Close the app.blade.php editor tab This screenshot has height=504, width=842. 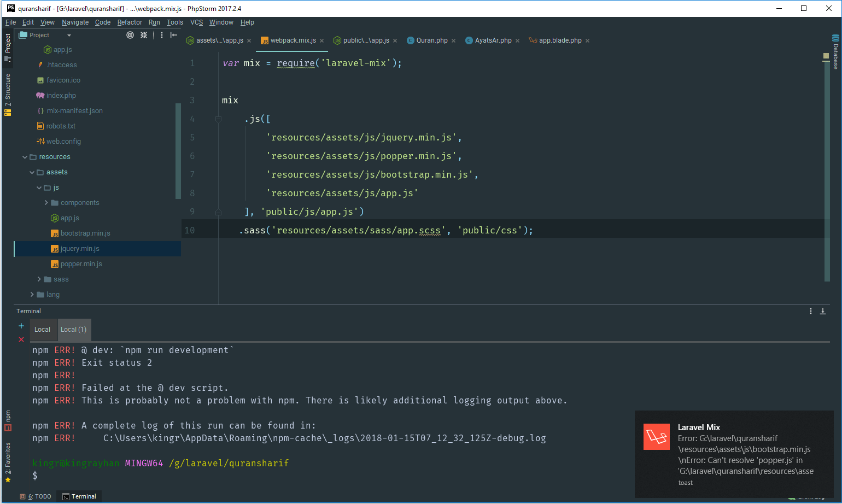click(587, 40)
